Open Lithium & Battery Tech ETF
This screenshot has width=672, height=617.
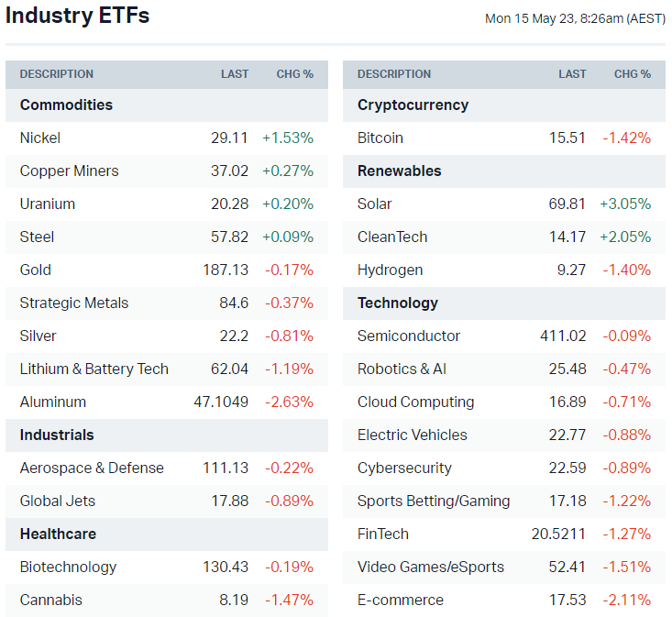tap(94, 369)
